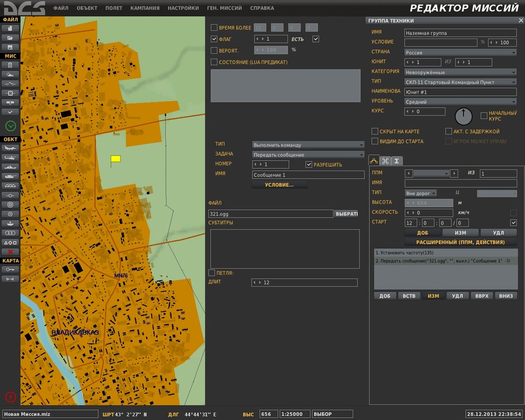Click the ВЫБРАТЬ file browse button
The width and height of the screenshot is (525, 420).
(x=346, y=214)
